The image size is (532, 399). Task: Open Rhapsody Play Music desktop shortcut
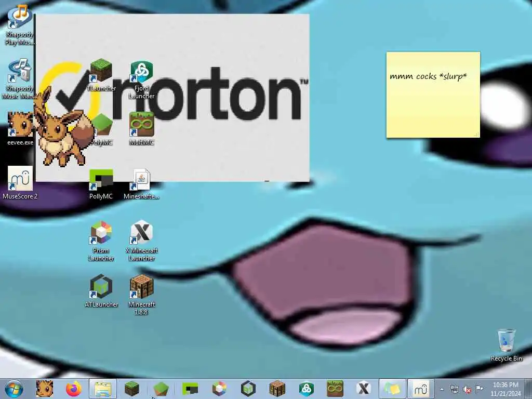tap(20, 25)
